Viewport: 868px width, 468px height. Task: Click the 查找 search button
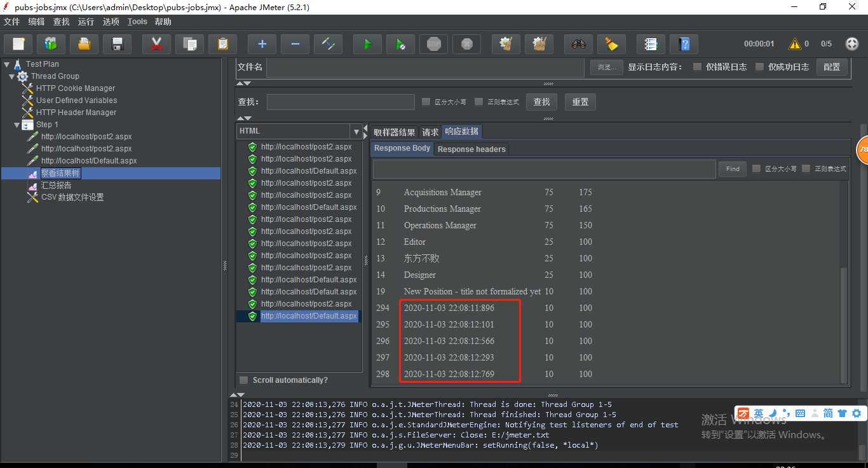click(542, 102)
